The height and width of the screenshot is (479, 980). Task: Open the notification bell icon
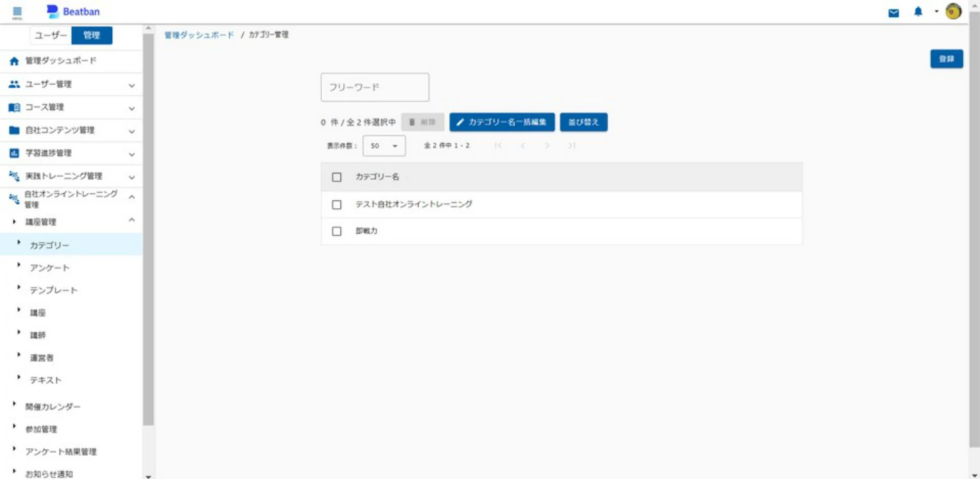tap(918, 12)
